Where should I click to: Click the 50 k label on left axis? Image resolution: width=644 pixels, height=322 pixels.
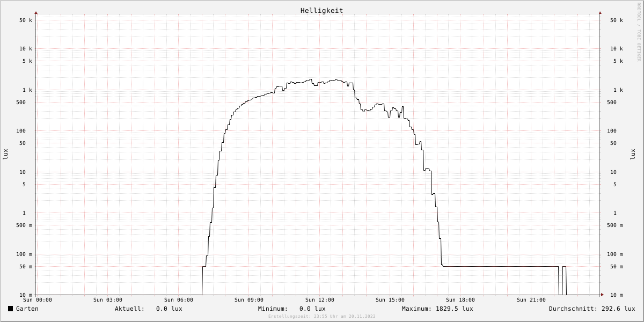(x=26, y=20)
